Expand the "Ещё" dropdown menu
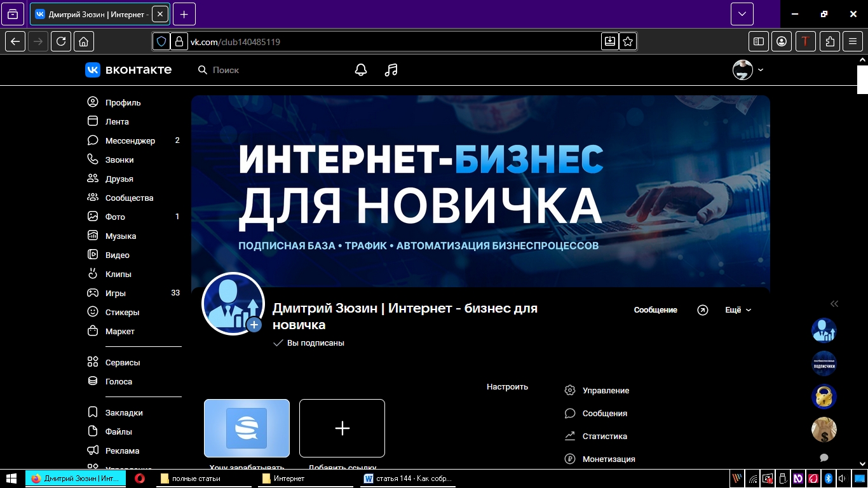 [x=737, y=309]
